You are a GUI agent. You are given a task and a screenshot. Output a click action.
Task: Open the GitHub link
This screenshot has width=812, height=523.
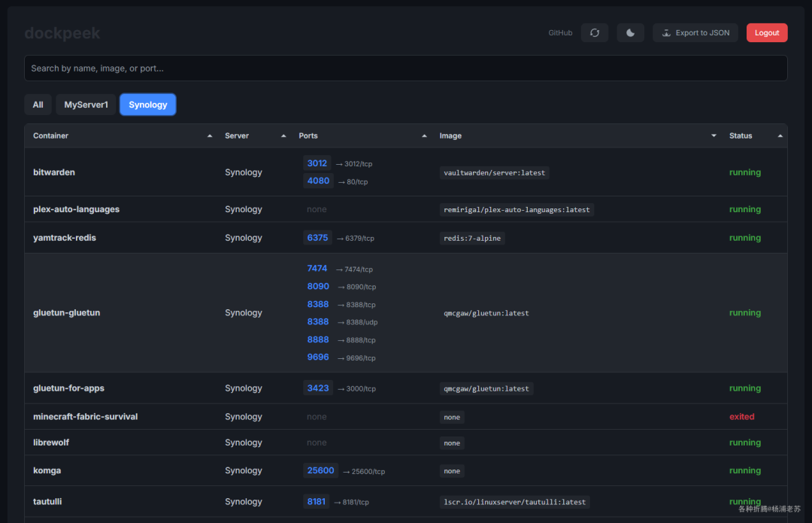pos(560,32)
